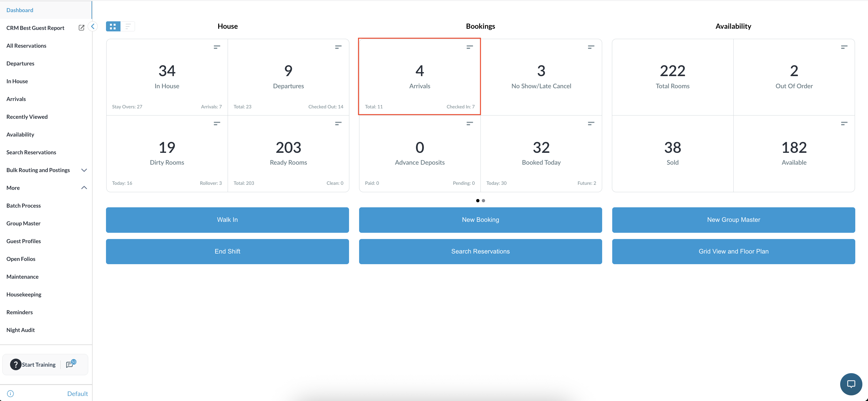Collapse the More section
868x401 pixels.
click(x=84, y=188)
